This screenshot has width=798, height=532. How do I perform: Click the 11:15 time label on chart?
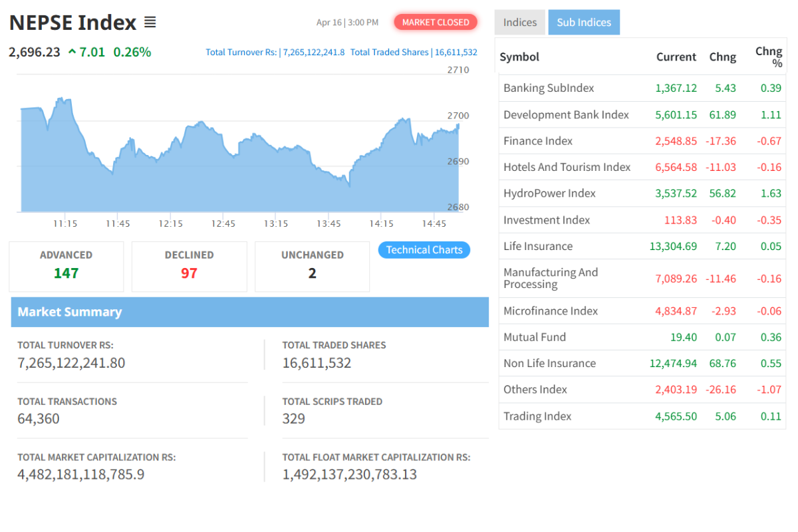click(65, 223)
